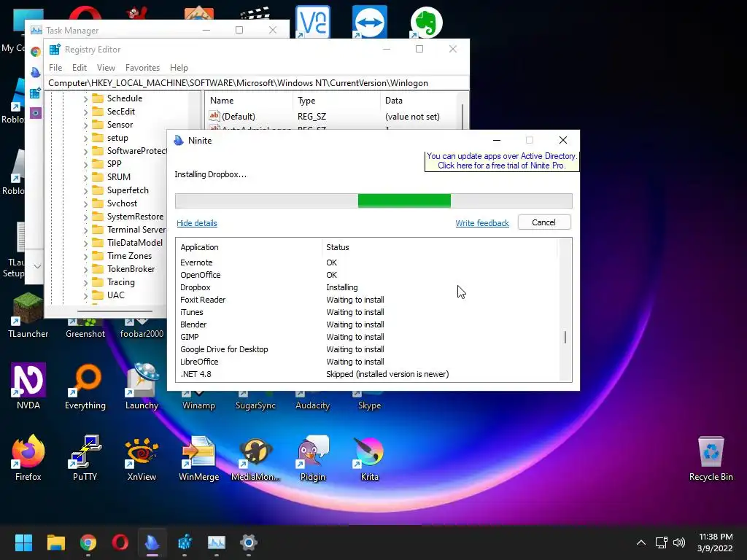The width and height of the screenshot is (747, 560).
Task: Select the Foxit Reader row
Action: [366, 300]
